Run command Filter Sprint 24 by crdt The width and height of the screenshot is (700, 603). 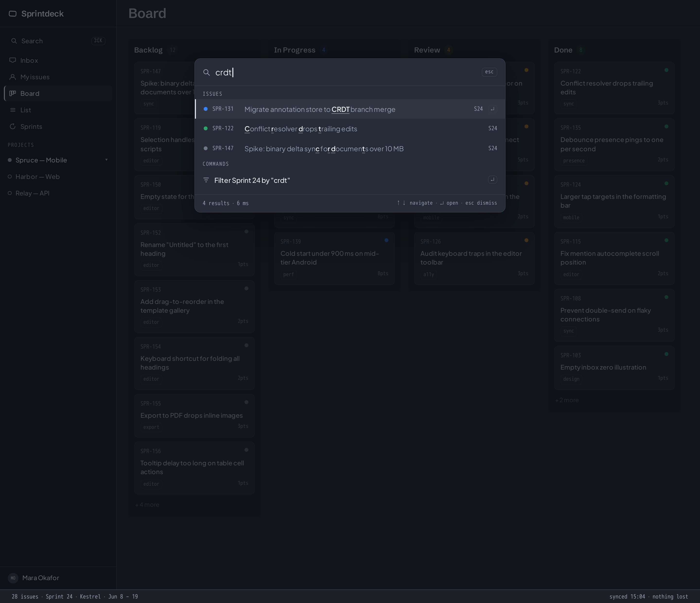(x=350, y=180)
